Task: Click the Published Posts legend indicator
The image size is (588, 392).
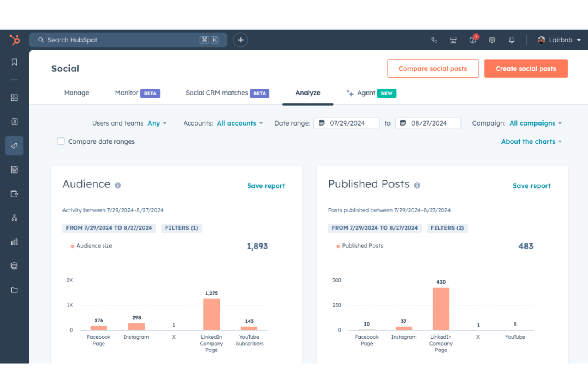Action: [337, 246]
